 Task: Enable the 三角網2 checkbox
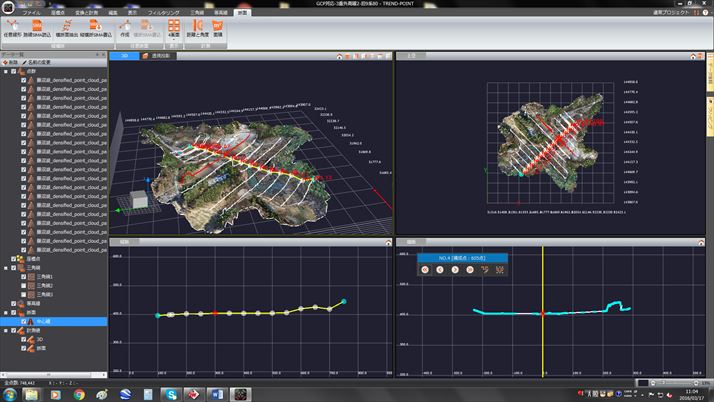[x=24, y=286]
